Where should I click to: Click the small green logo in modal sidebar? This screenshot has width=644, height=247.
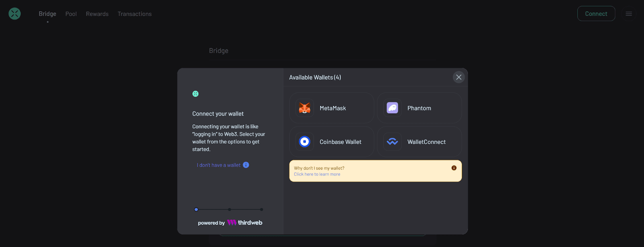point(196,94)
